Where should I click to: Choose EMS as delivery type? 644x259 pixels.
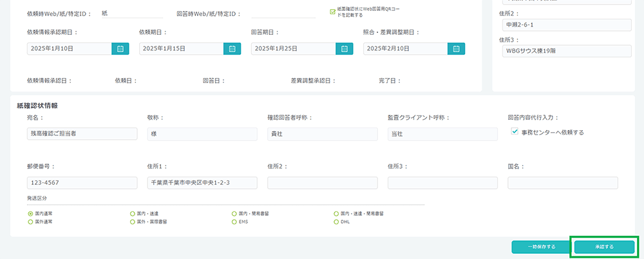pos(234,221)
